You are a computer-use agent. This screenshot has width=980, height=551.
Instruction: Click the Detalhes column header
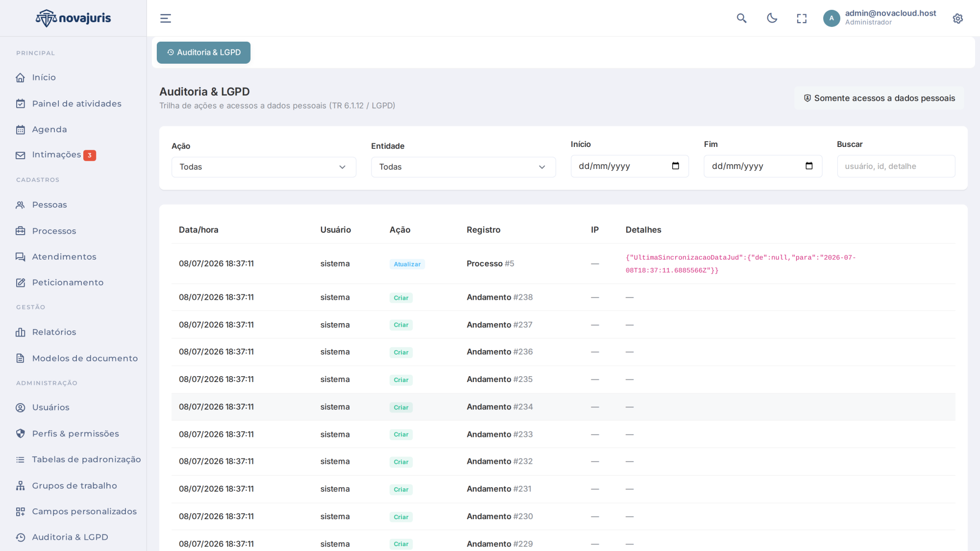[x=643, y=230]
